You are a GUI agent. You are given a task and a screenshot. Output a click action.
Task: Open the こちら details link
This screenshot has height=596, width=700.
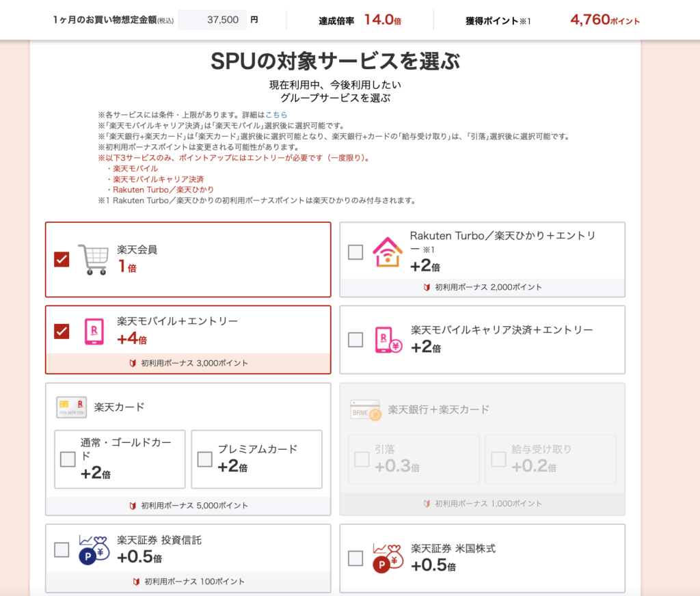coord(276,115)
